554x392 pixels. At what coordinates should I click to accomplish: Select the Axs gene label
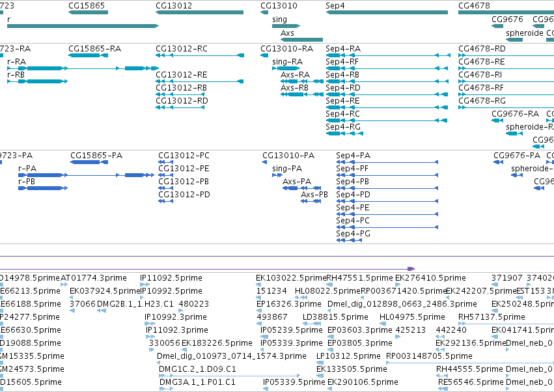[x=287, y=33]
